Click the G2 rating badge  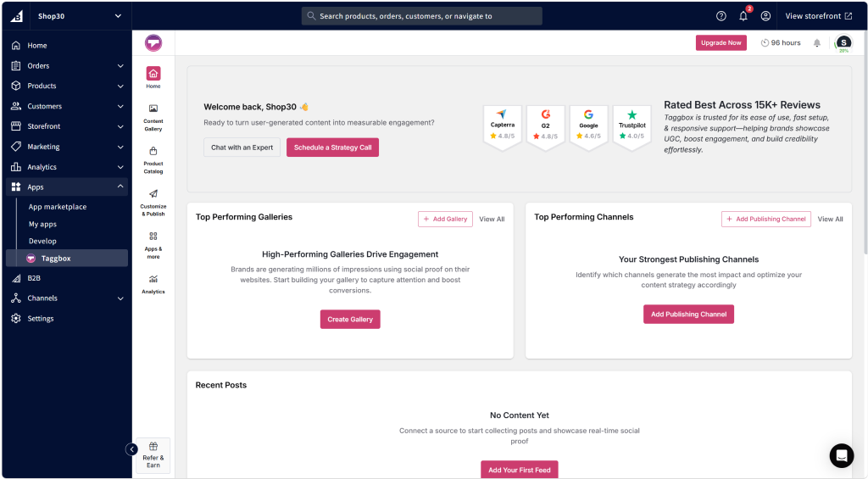coord(545,127)
